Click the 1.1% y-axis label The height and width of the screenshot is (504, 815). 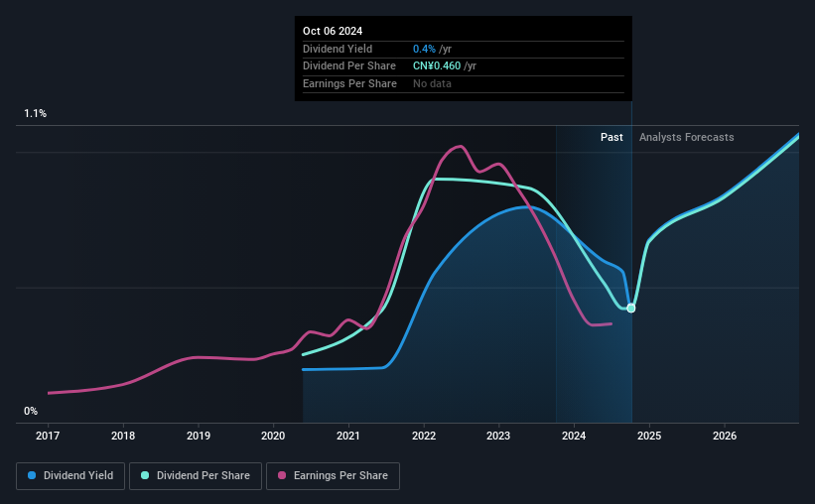point(36,113)
